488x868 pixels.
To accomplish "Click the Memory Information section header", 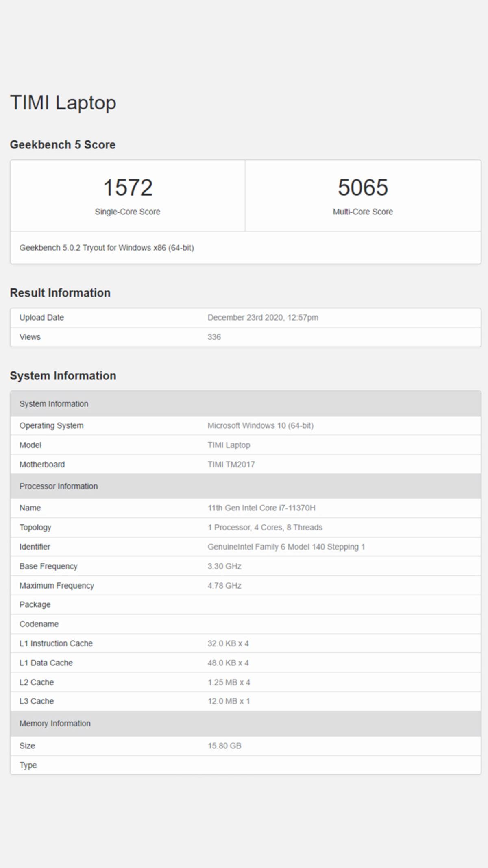I will [246, 724].
